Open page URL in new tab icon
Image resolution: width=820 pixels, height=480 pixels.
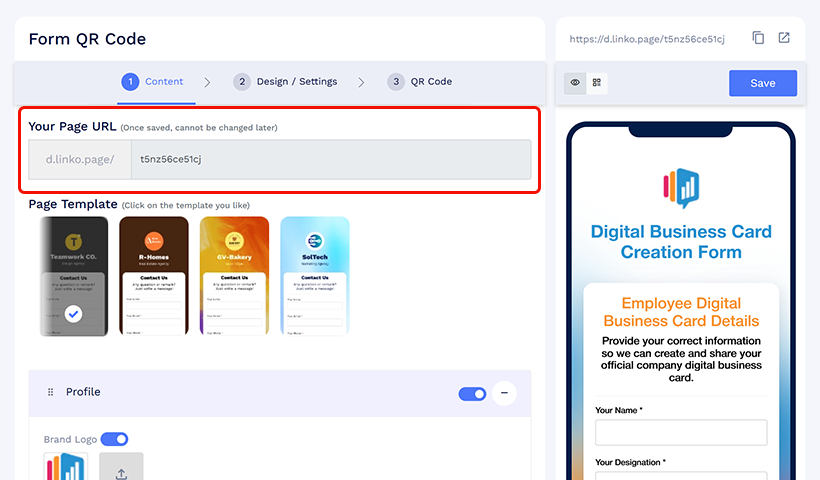(x=784, y=38)
